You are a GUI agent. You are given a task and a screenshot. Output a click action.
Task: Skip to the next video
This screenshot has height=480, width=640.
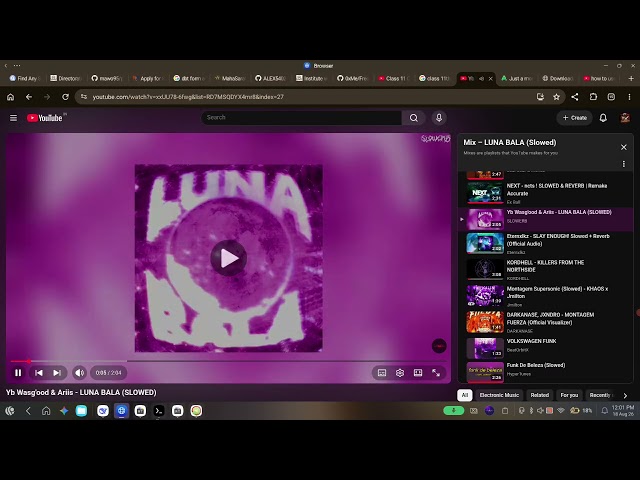(x=57, y=373)
